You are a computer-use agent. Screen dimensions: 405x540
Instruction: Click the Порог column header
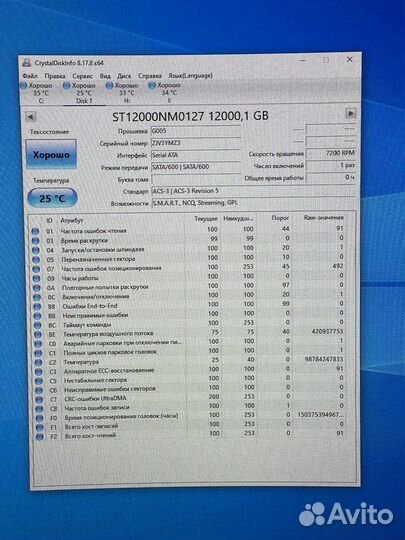pyautogui.click(x=280, y=218)
